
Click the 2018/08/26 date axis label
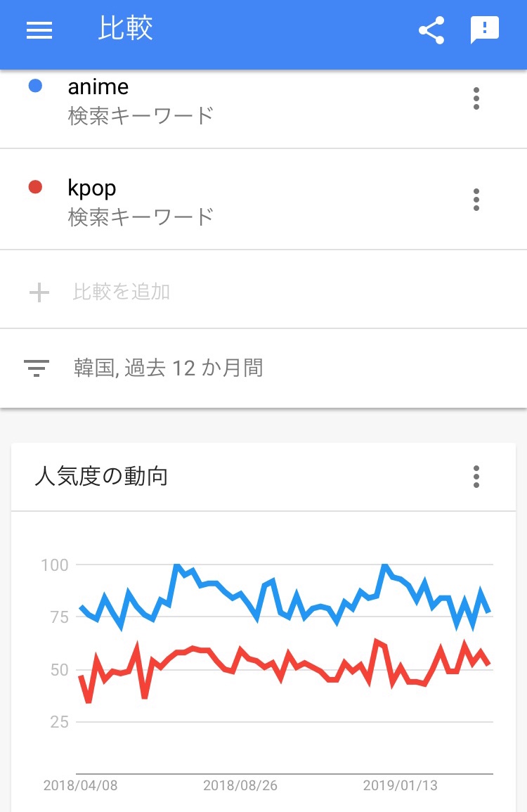tap(240, 785)
